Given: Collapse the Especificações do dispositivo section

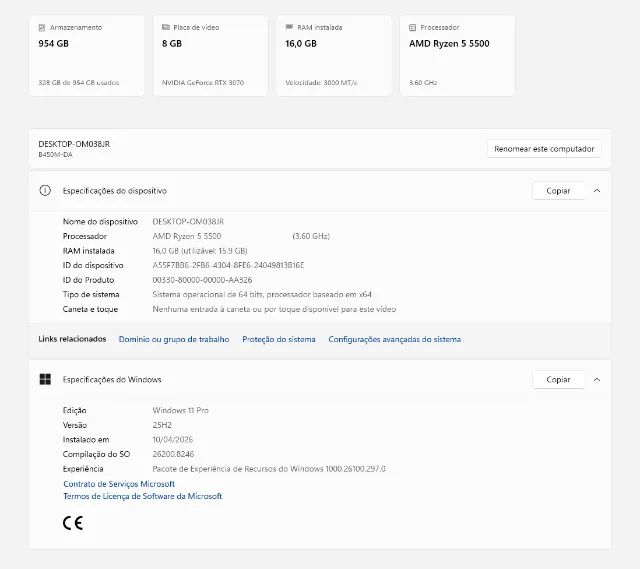Looking at the screenshot, I should click(x=597, y=191).
